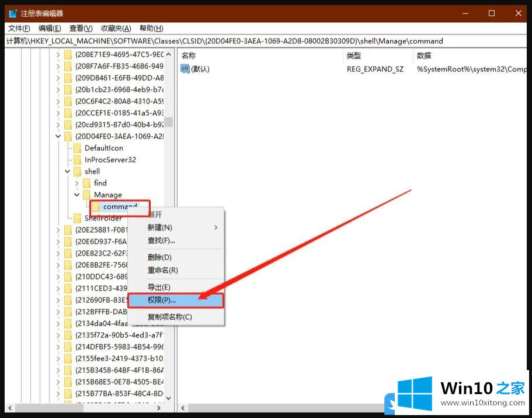Click tree pane scroll right arrow

pos(158,408)
